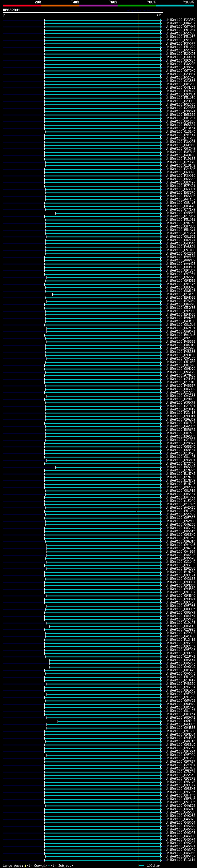Select the UniRef100_P20077 label
197x868 pixels.
click(180, 443)
